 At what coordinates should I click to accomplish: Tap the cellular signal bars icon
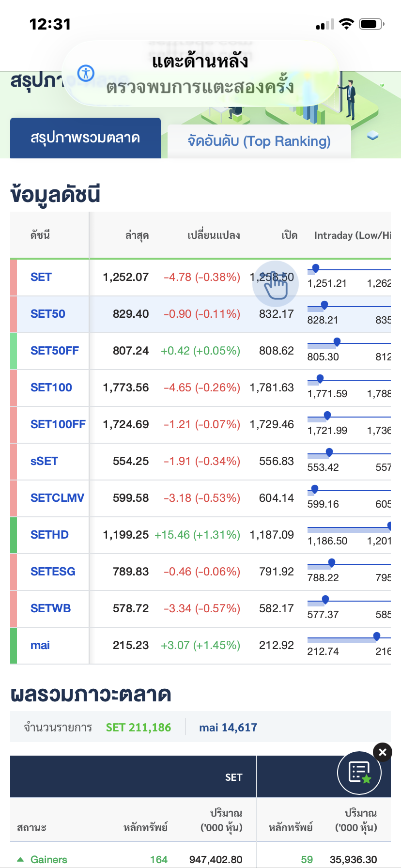(x=325, y=24)
